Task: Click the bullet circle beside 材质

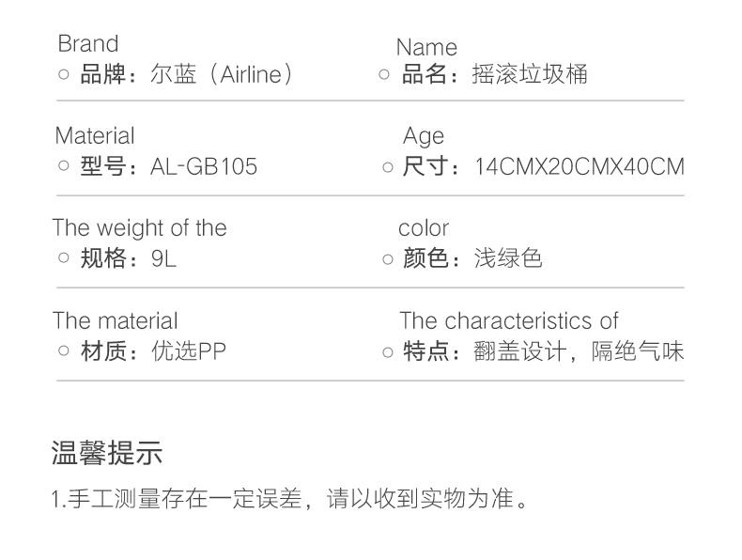Action: click(64, 350)
